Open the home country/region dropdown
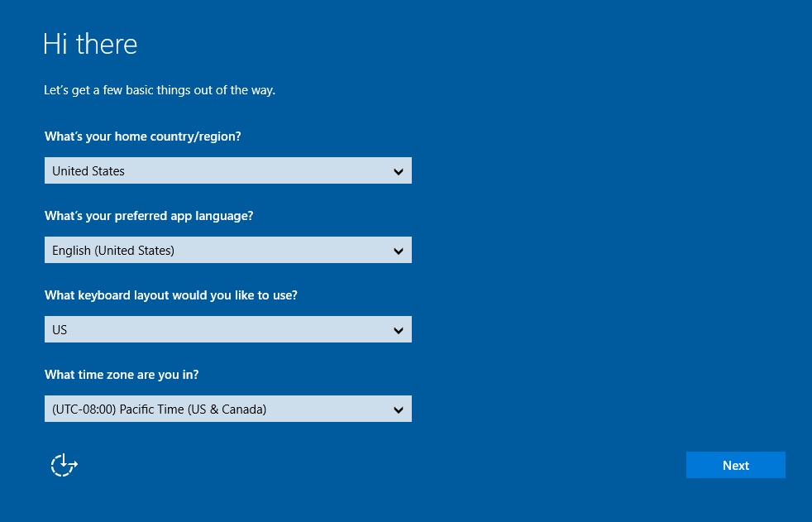Viewport: 812px width, 522px height. (228, 170)
